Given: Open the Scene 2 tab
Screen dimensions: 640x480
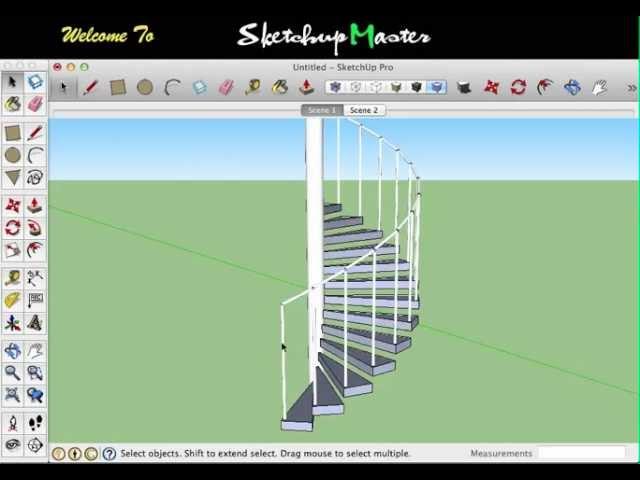Looking at the screenshot, I should 364,110.
